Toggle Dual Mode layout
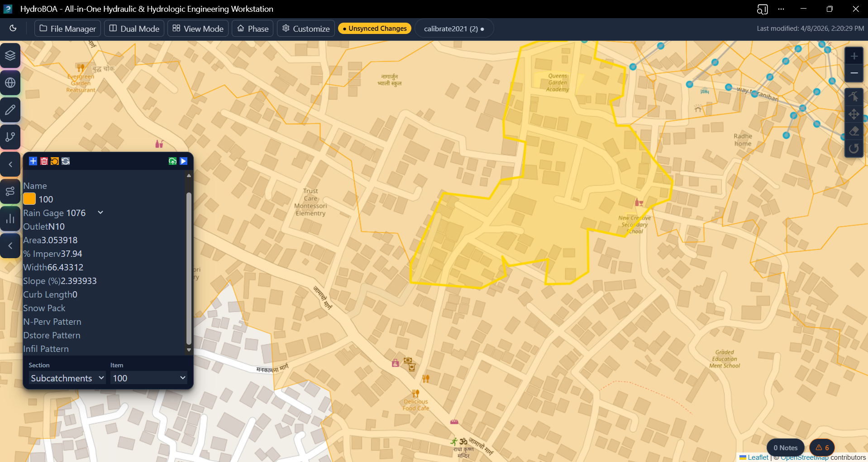Screen dimensions: 868x462 pyautogui.click(x=134, y=29)
